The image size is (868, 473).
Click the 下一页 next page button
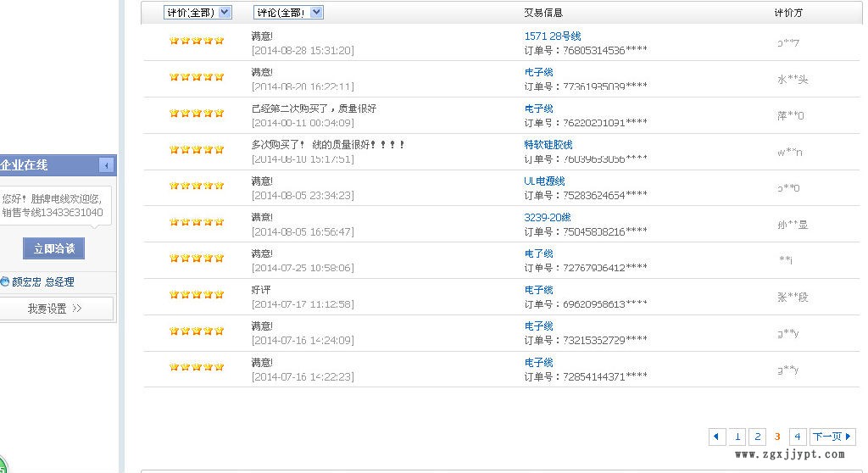(x=832, y=437)
